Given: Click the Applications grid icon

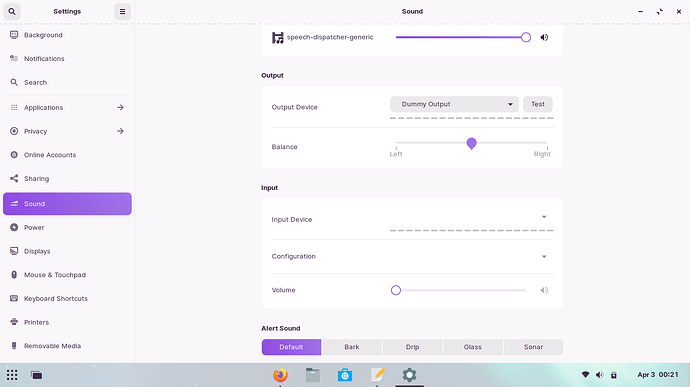Looking at the screenshot, I should (x=14, y=107).
